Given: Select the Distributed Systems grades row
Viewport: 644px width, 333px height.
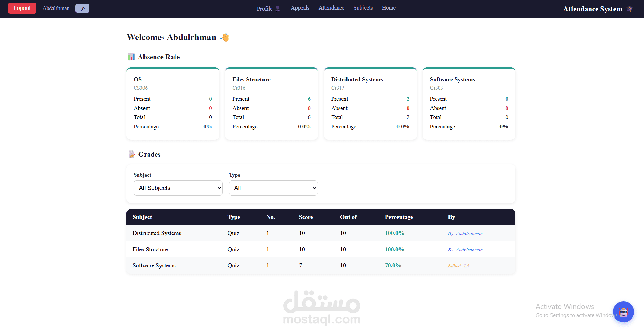Looking at the screenshot, I should 321,233.
